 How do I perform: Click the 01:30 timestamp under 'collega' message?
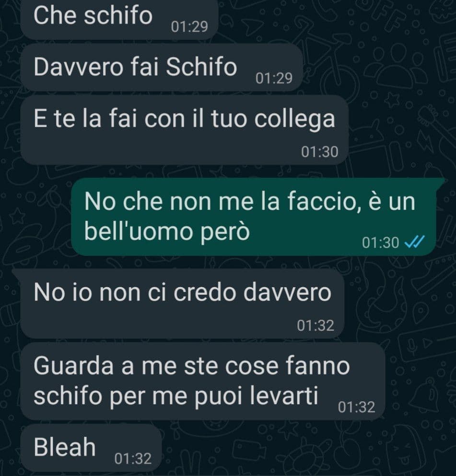tap(320, 152)
